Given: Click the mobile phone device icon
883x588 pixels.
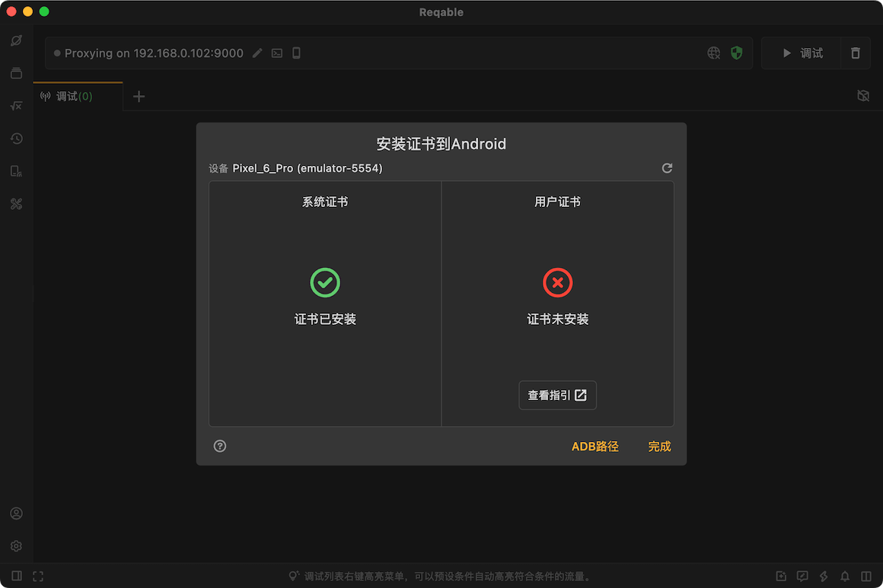Looking at the screenshot, I should [x=296, y=53].
